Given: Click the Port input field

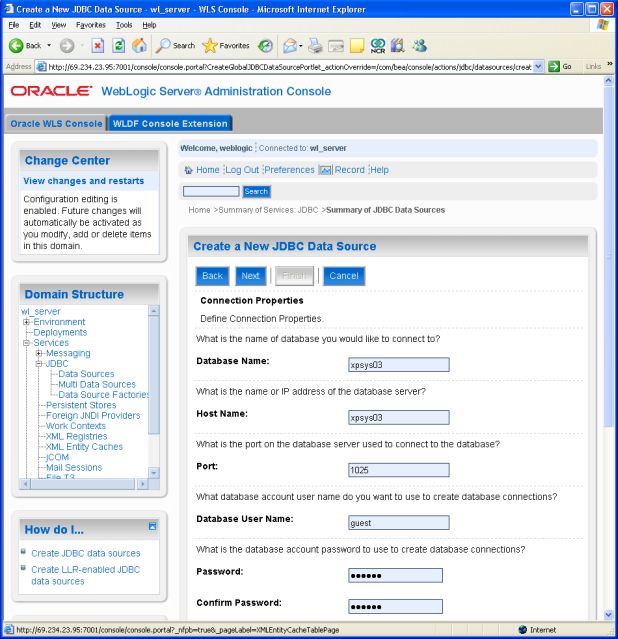Looking at the screenshot, I should (398, 470).
